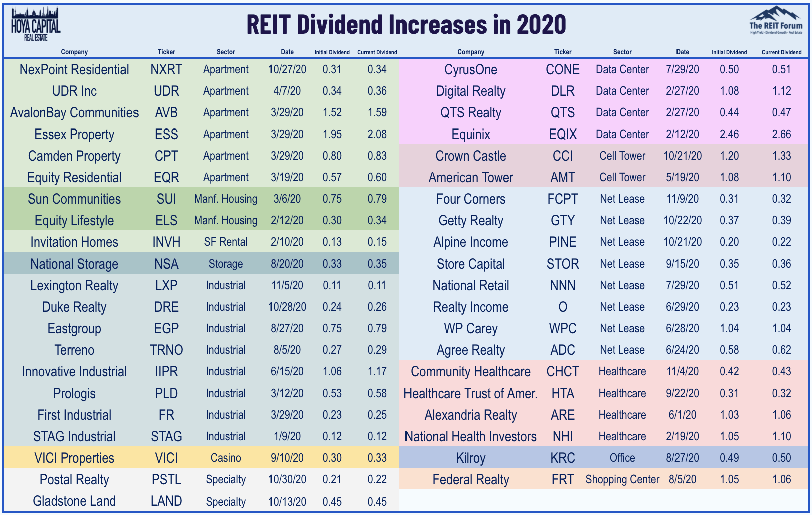Click the ADC ticker symbol

pos(563,350)
